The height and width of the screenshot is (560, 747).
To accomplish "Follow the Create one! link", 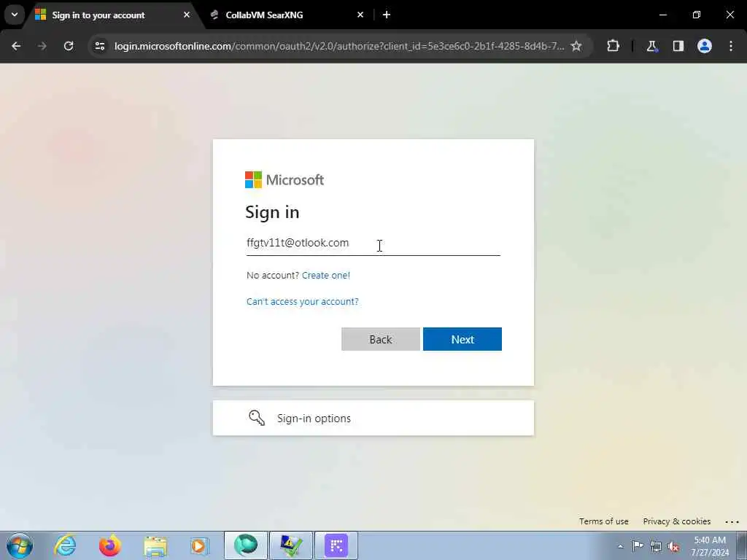I will pos(326,275).
